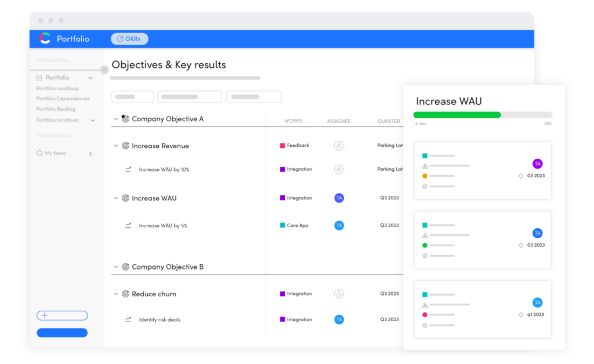The width and height of the screenshot is (594, 364).
Task: Open the OKRs button in the top bar
Action: 129,38
